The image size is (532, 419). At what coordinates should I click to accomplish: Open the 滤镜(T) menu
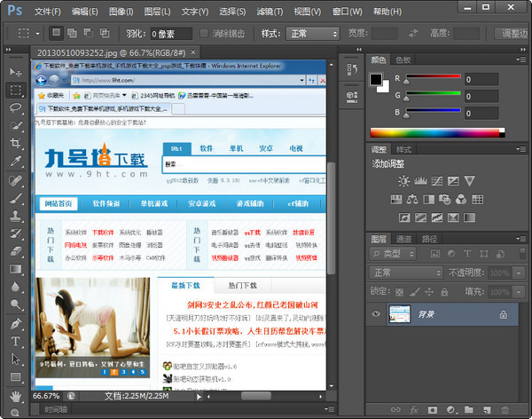tap(270, 12)
